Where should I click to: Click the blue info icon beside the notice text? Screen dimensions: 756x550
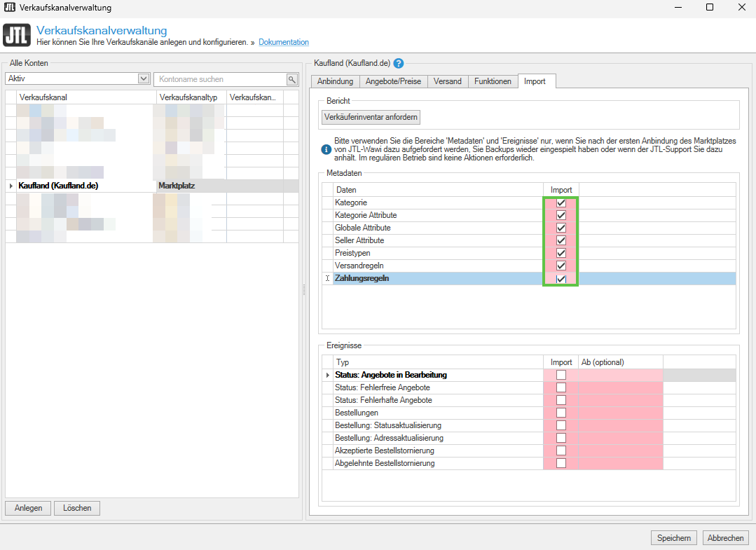point(326,149)
